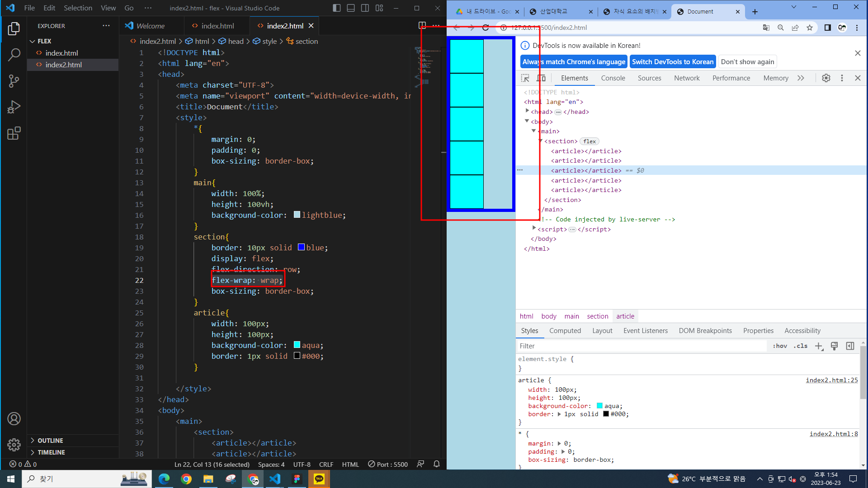Open the Search view in activity bar

click(x=14, y=55)
